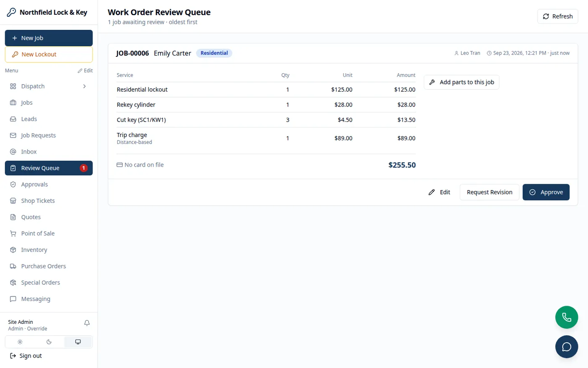
Task: Refresh the review queue
Action: 558,16
